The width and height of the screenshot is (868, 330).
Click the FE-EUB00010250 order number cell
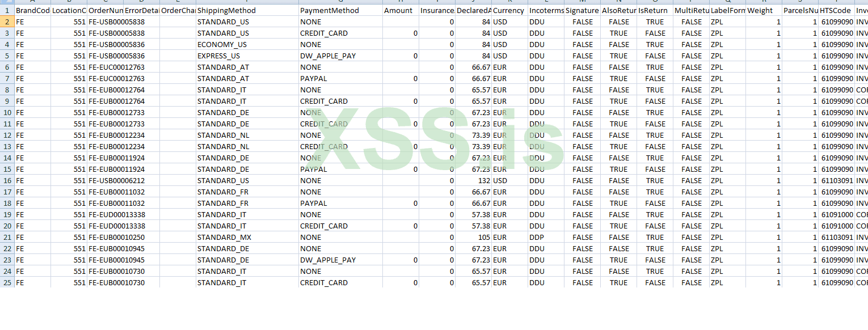pos(116,237)
